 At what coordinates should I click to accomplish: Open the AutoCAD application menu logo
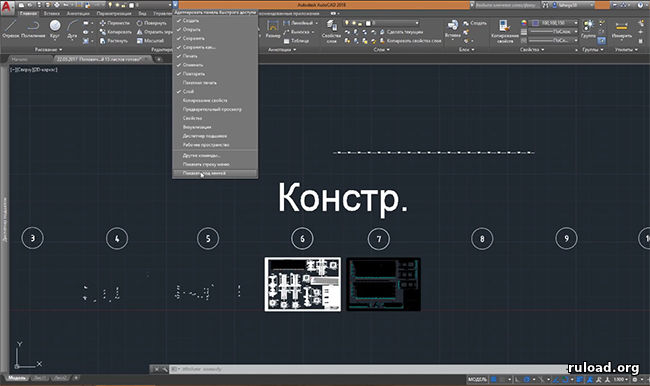click(x=7, y=7)
